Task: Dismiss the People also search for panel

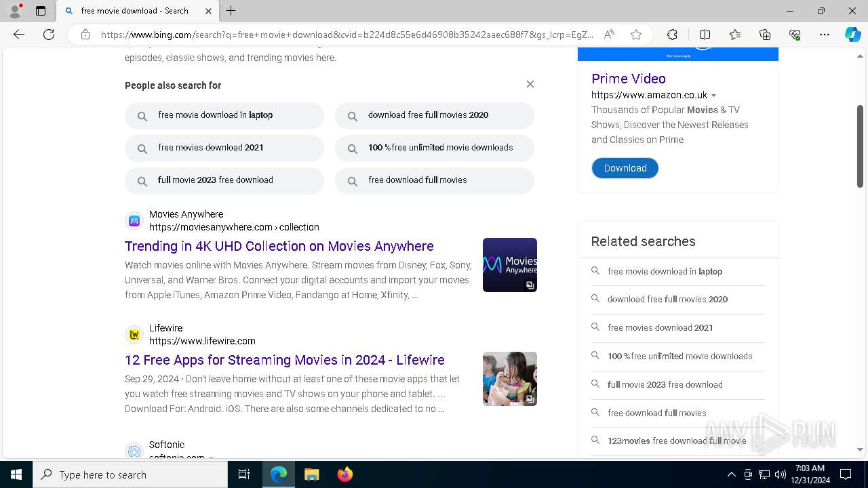Action: (530, 84)
